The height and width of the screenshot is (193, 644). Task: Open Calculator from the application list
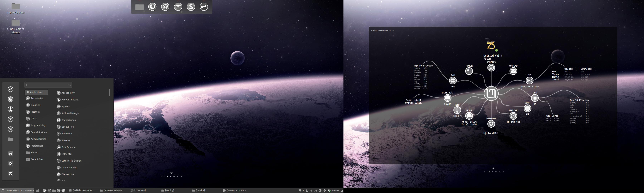(x=65, y=154)
